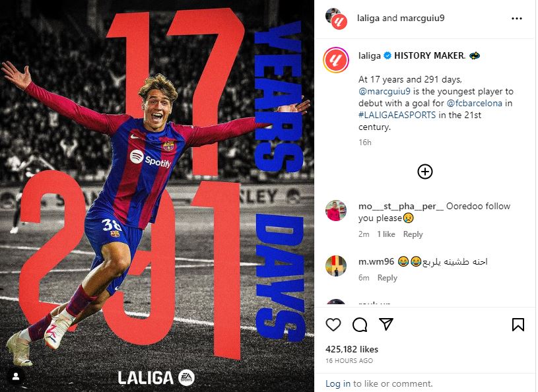Open mo__st__pha__per__ profile picture
Screen dimensions: 538x392
click(336, 211)
